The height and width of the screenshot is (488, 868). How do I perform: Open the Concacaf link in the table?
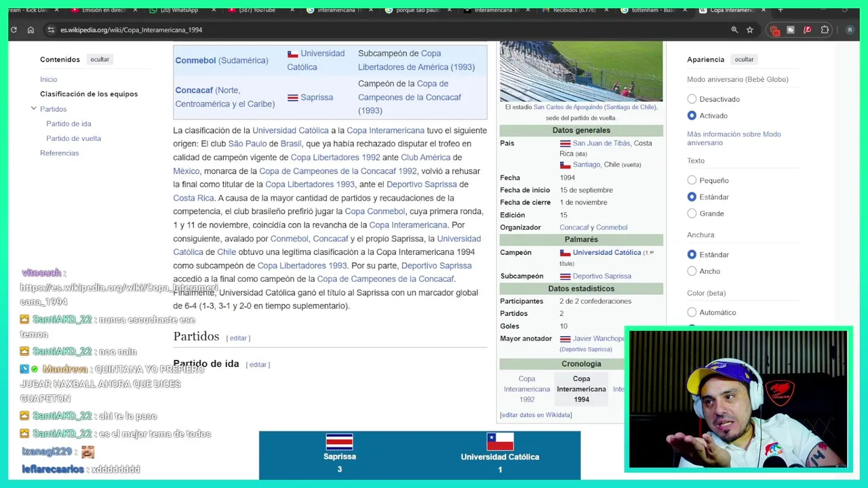pyautogui.click(x=194, y=90)
